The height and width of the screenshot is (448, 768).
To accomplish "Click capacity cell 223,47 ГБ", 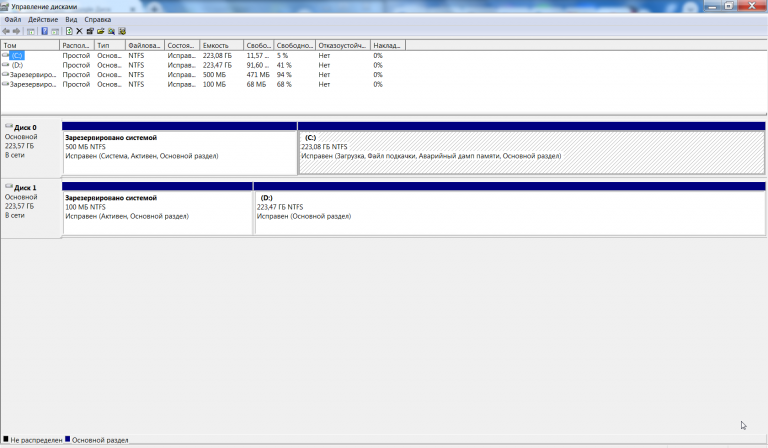I will (217, 65).
